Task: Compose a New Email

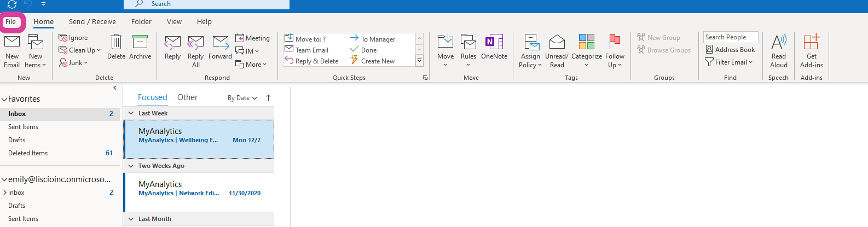Action: click(x=12, y=51)
